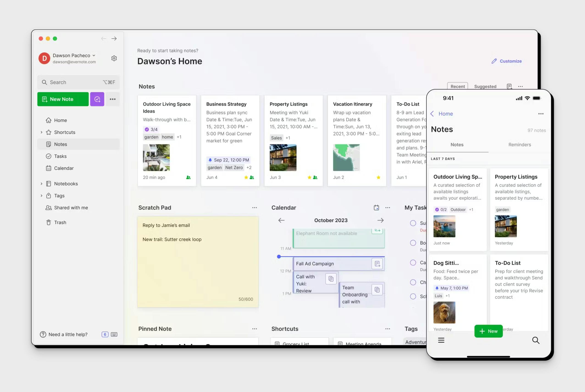The image size is (585, 392).
Task: Click the 3/4 progress badge on Outdoor Living note
Action: (151, 129)
